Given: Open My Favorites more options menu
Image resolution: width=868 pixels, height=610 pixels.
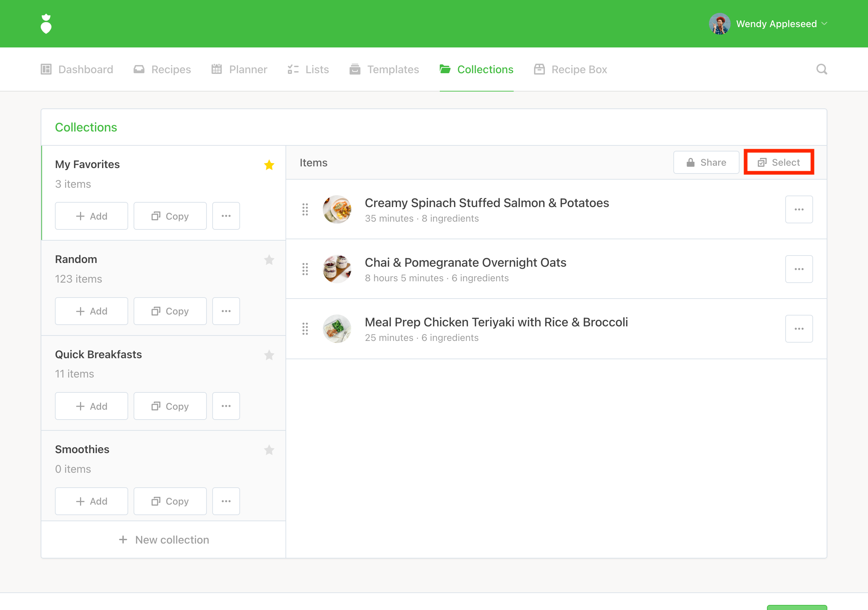Looking at the screenshot, I should [226, 216].
